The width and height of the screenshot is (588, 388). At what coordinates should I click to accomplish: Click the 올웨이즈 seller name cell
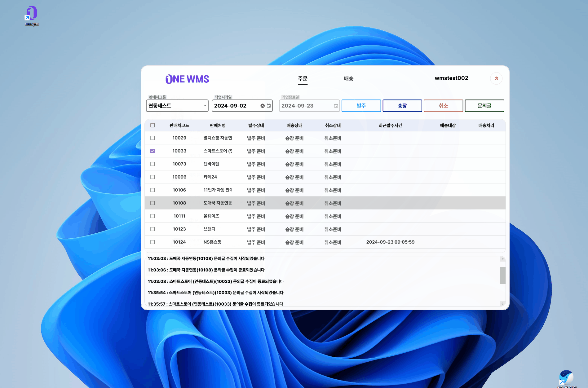click(211, 216)
